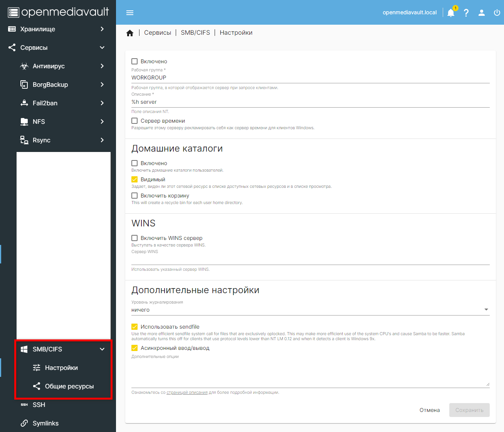Viewport: 504px width, 432px height.
Task: Open the user account icon
Action: (482, 13)
